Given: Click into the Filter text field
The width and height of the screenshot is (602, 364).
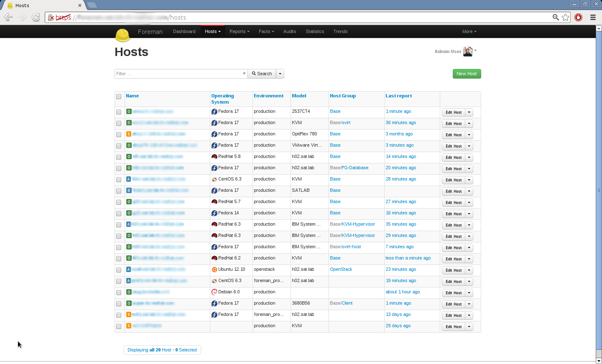Looking at the screenshot, I should pyautogui.click(x=180, y=74).
